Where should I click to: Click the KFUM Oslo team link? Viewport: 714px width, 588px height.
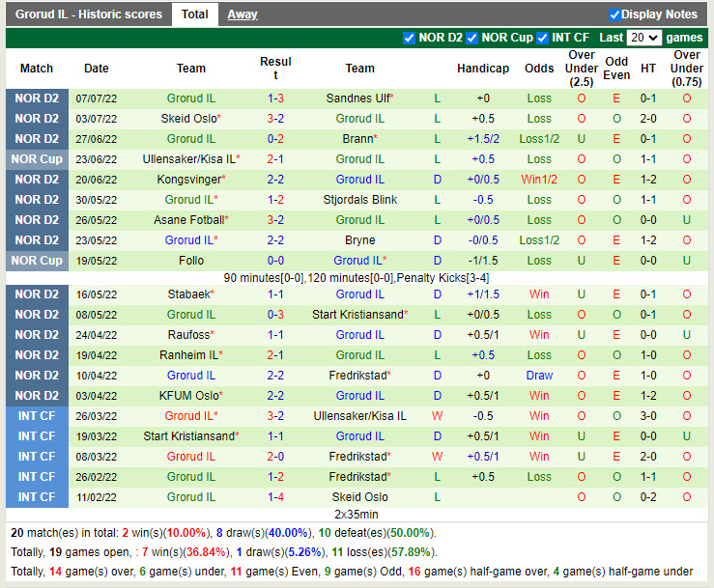point(189,396)
